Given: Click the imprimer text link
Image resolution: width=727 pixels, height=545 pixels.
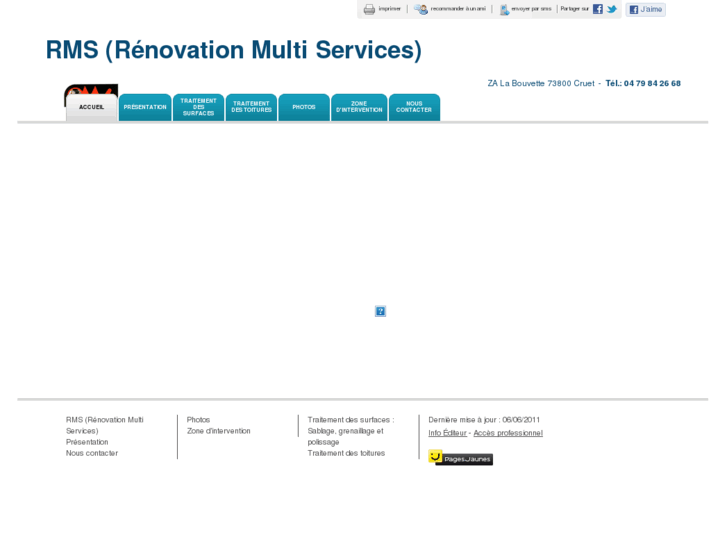Looking at the screenshot, I should [389, 9].
